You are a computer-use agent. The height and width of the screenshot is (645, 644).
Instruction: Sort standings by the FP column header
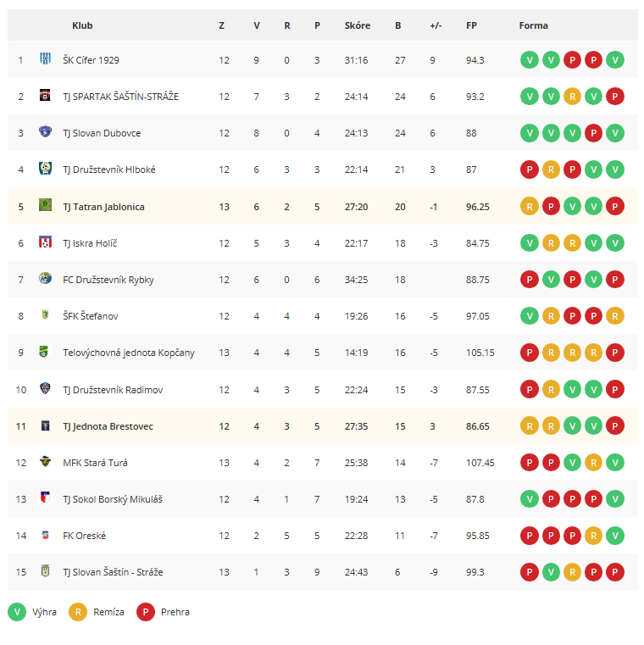click(471, 25)
